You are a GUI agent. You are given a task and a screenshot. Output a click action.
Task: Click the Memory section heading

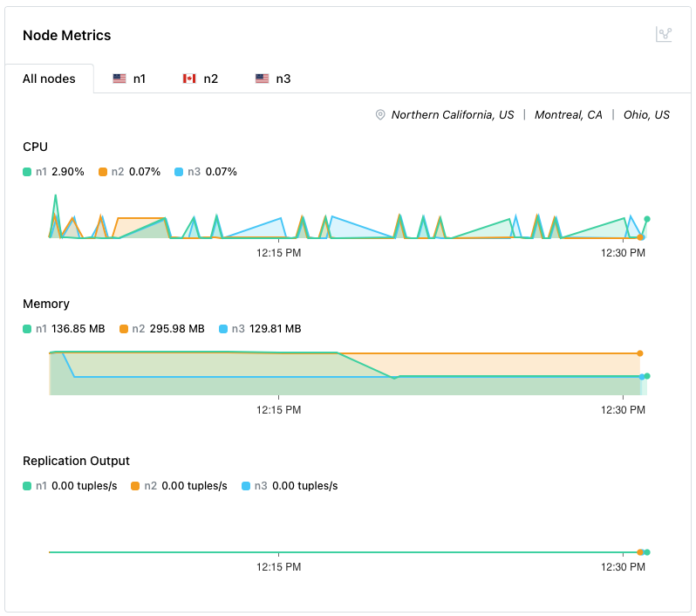point(46,304)
